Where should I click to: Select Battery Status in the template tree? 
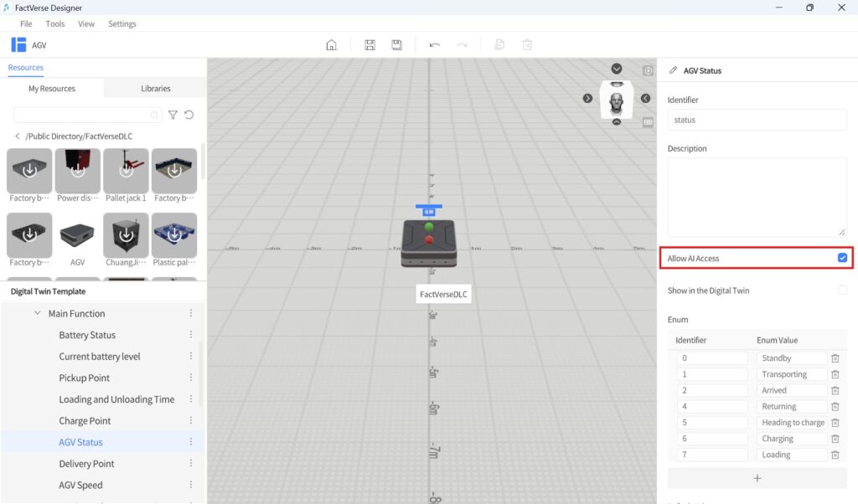pos(87,335)
